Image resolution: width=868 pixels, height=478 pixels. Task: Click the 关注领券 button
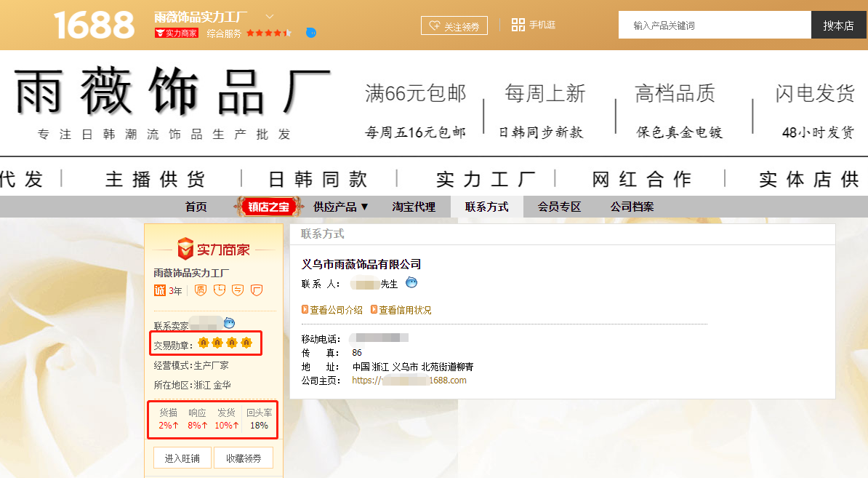tap(454, 25)
